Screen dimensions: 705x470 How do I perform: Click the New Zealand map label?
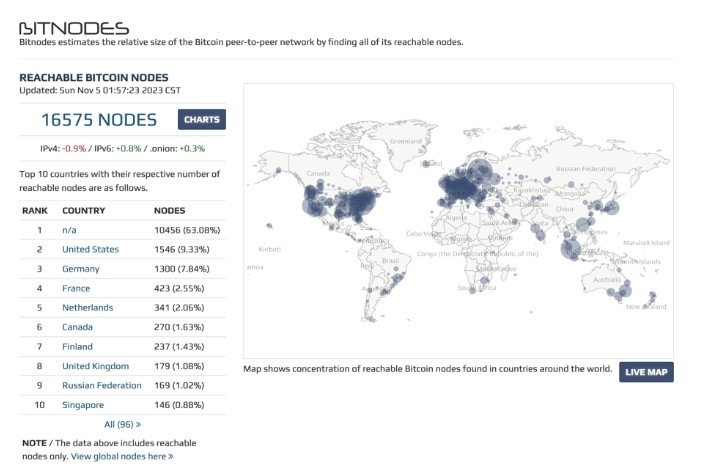click(x=646, y=306)
